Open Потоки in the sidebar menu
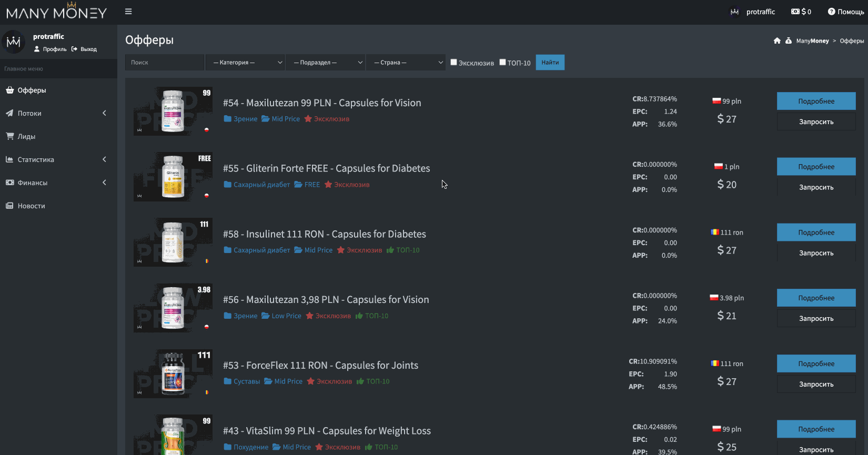The image size is (868, 455). point(58,113)
